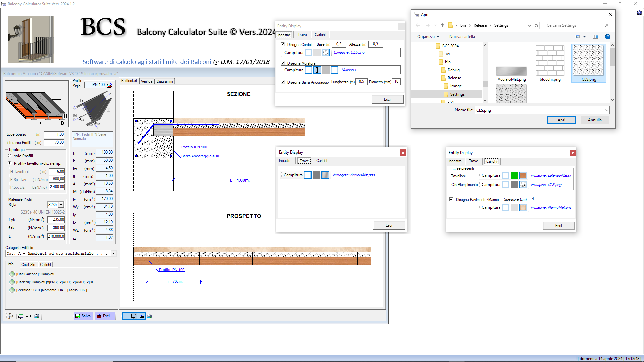Pick the green Tavelloni color swatch

click(x=514, y=175)
